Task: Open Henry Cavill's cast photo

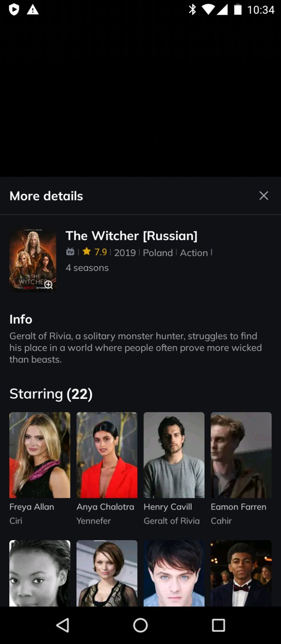Action: [174, 455]
